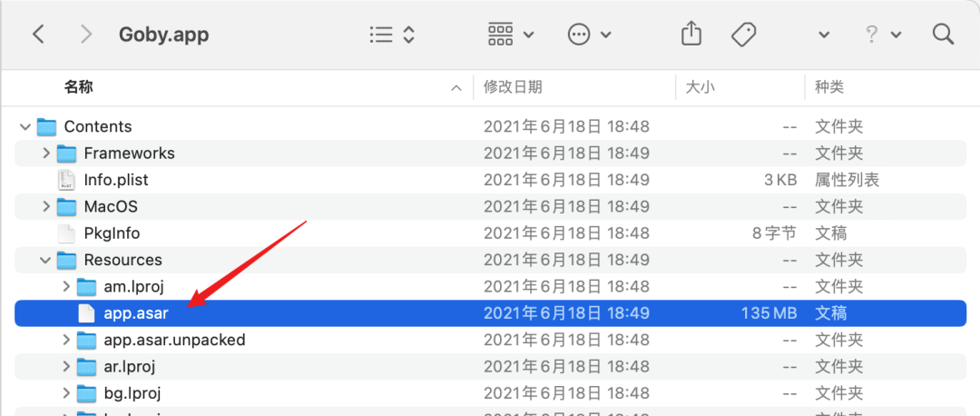
Task: Select the app.asar file name
Action: coord(136,312)
